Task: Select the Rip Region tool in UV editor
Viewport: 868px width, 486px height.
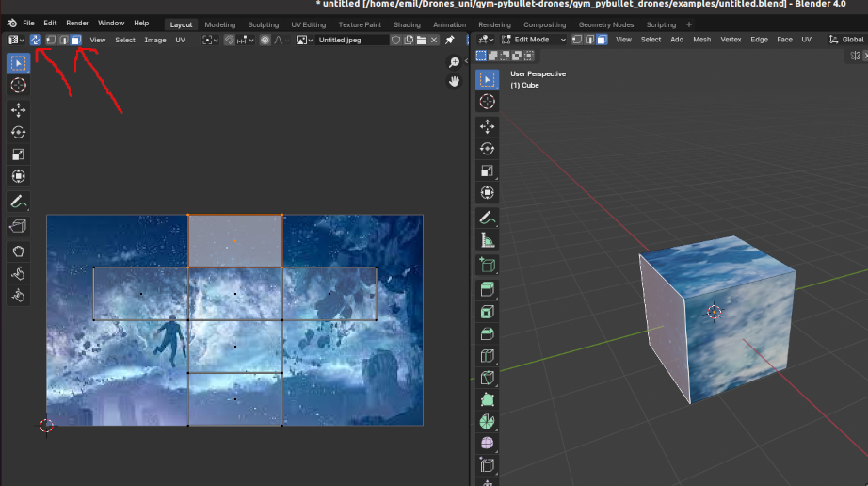Action: point(18,226)
